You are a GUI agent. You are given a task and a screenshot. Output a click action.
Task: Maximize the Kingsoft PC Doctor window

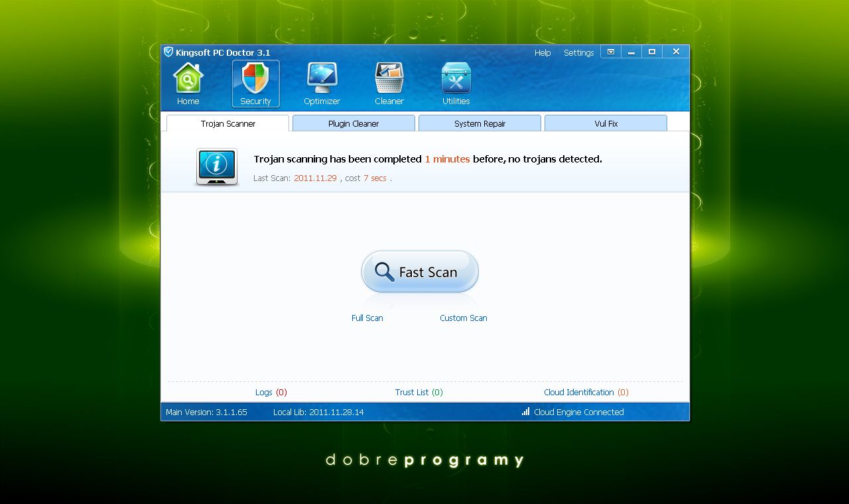652,52
